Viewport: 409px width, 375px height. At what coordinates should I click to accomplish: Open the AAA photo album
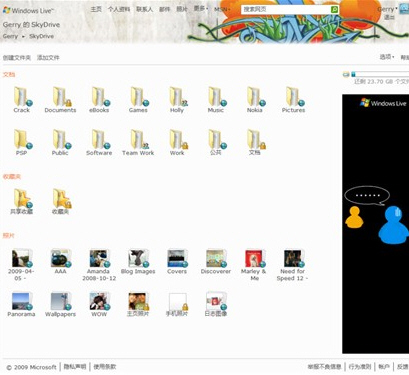(60, 262)
